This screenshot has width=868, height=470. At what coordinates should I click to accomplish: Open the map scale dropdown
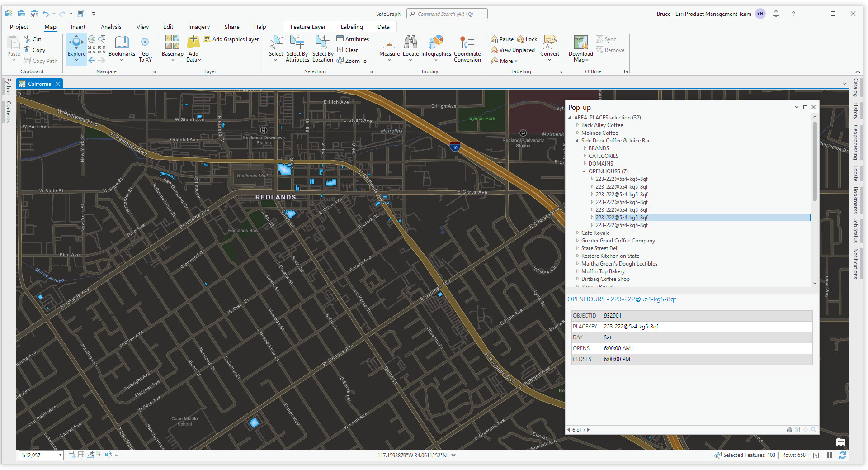[60, 456]
